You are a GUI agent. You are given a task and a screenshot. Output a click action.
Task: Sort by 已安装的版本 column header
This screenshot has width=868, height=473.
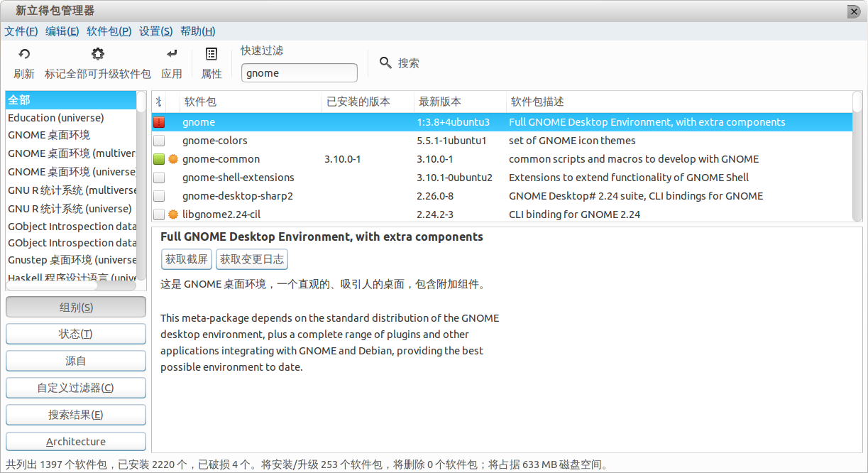[x=368, y=102]
